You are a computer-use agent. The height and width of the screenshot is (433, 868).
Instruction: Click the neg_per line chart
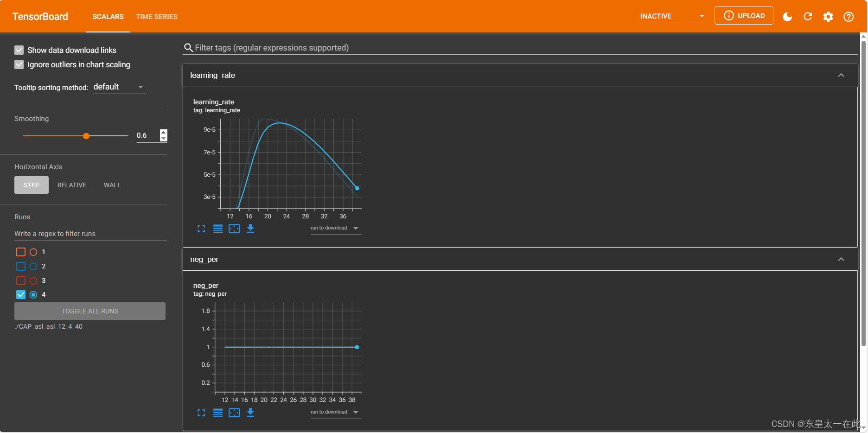pos(287,348)
